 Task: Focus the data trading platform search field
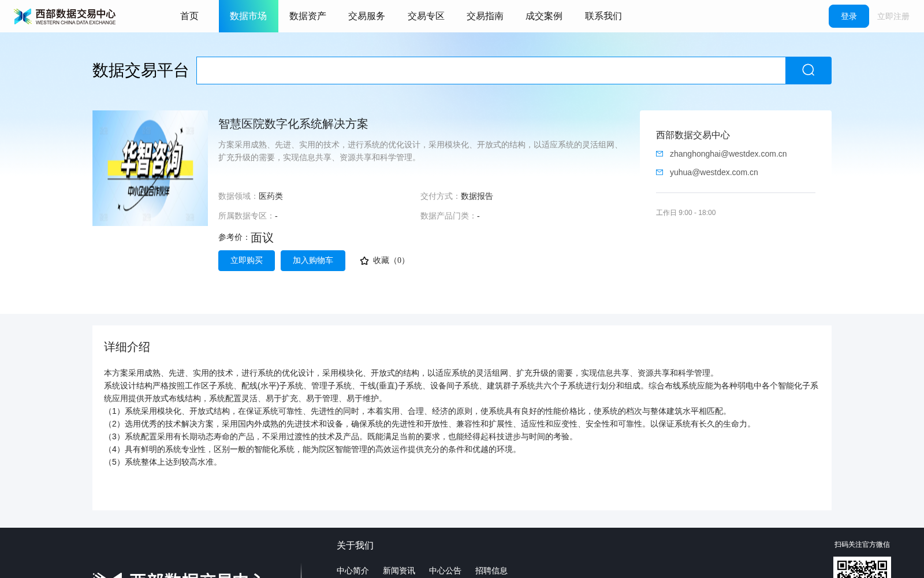(491, 71)
